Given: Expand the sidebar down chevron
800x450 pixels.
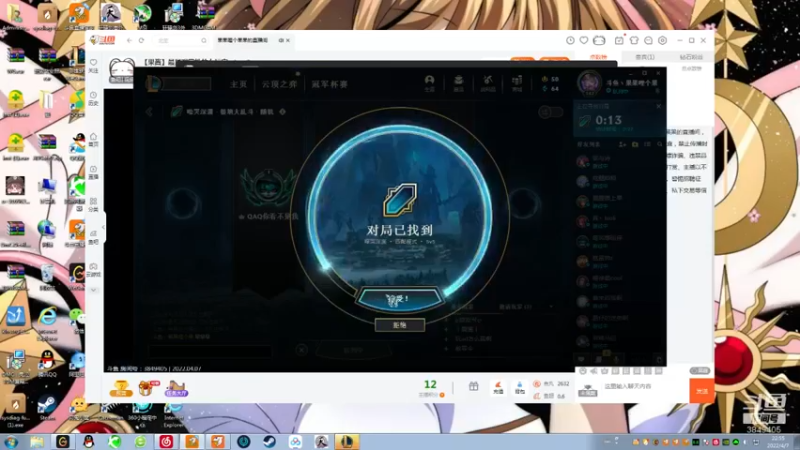Looking at the screenshot, I should pyautogui.click(x=93, y=290).
